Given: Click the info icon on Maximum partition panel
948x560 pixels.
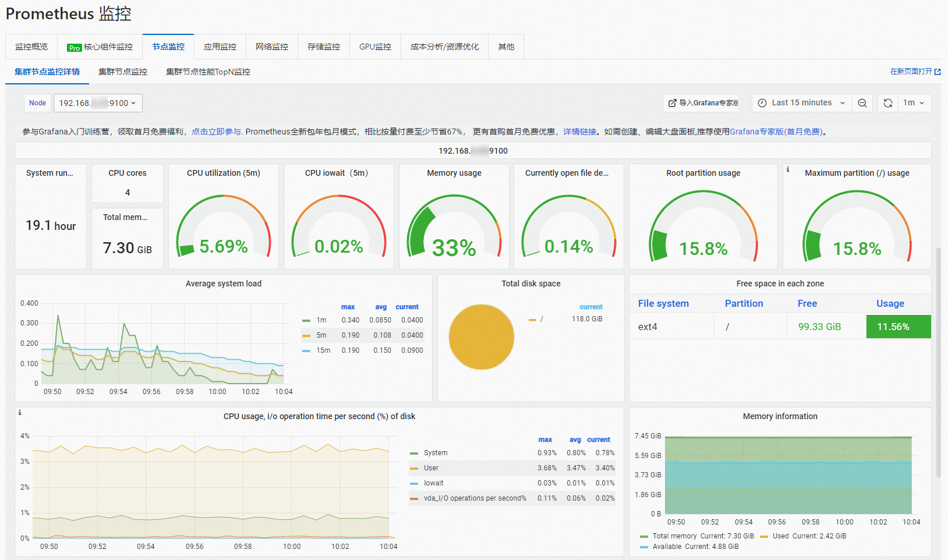Looking at the screenshot, I should [788, 169].
